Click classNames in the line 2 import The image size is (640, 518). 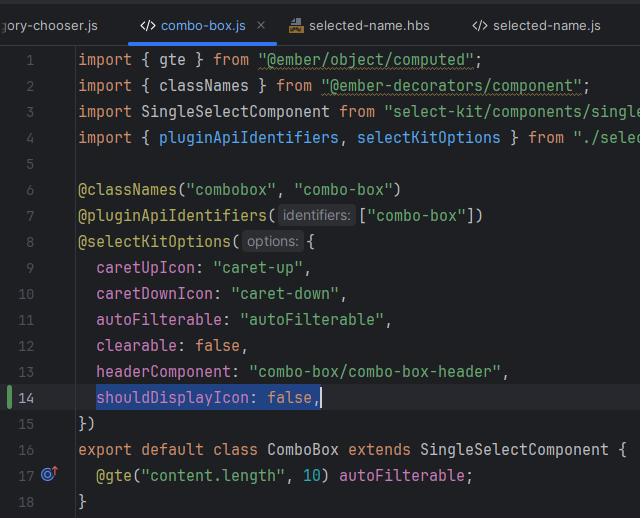coord(204,86)
